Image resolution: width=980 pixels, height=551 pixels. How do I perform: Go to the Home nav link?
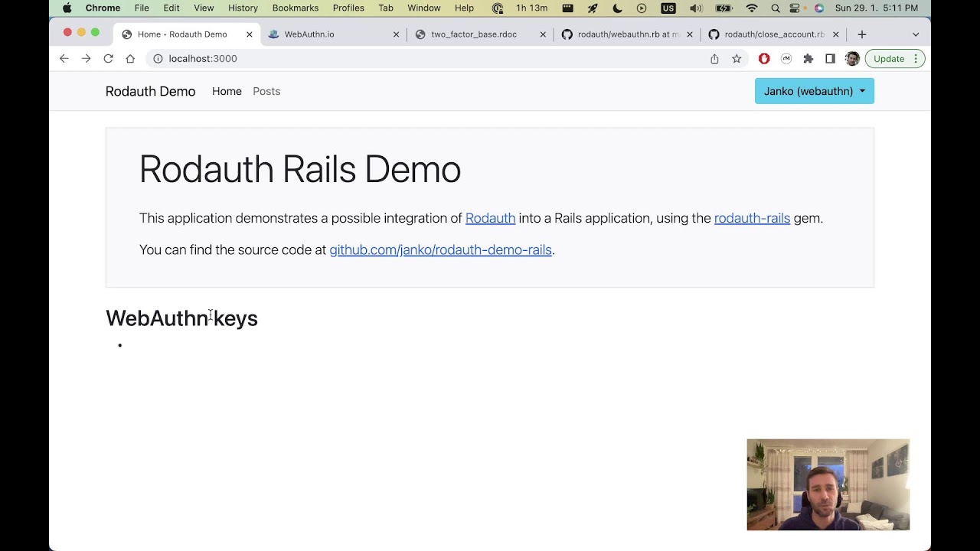coord(227,91)
